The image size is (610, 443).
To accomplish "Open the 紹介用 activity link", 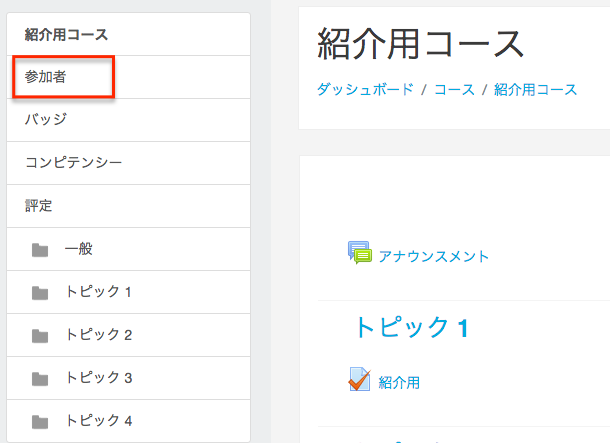I will (399, 382).
